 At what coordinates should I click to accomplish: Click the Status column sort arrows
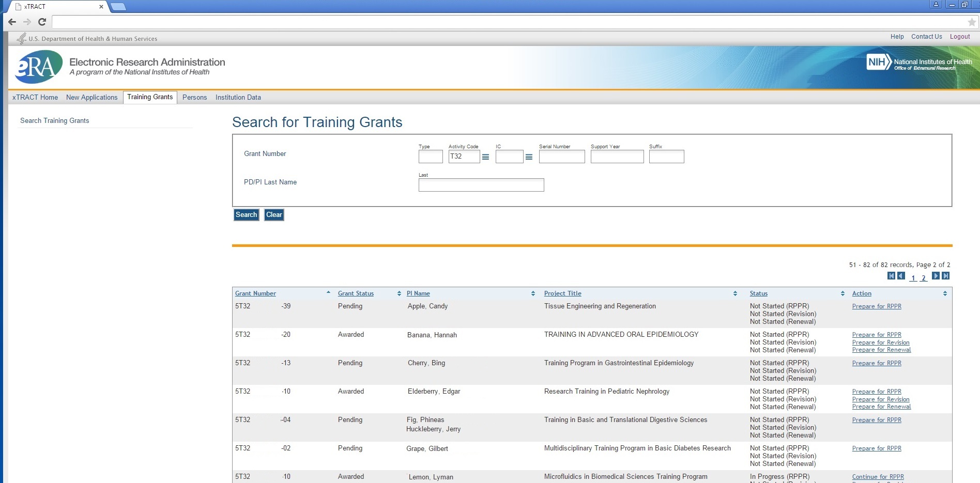point(843,293)
